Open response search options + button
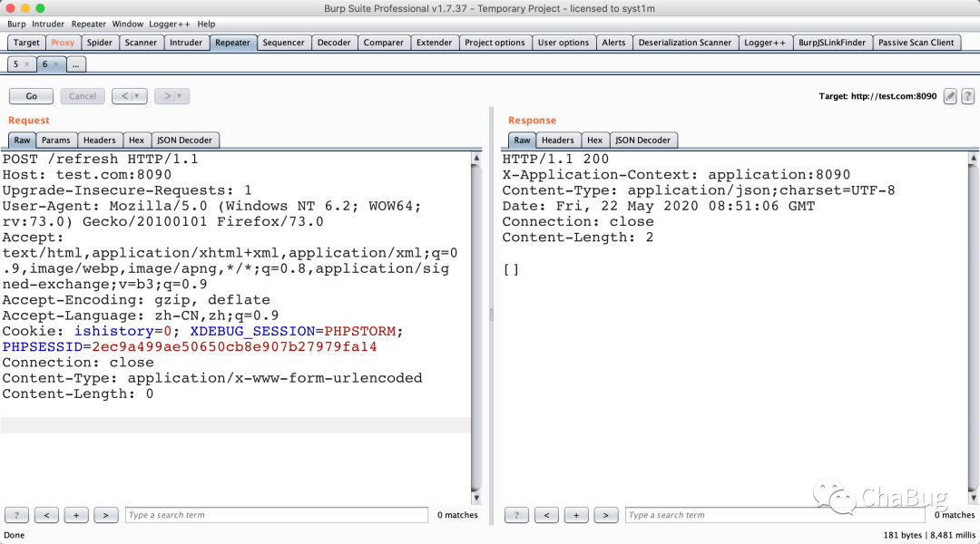The width and height of the screenshot is (980, 544). [x=576, y=515]
